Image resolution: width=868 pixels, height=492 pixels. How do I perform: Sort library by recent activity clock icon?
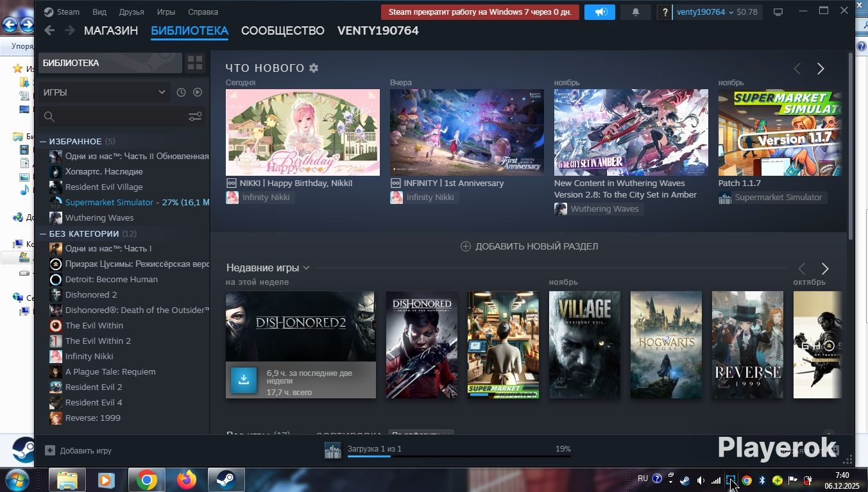point(181,92)
